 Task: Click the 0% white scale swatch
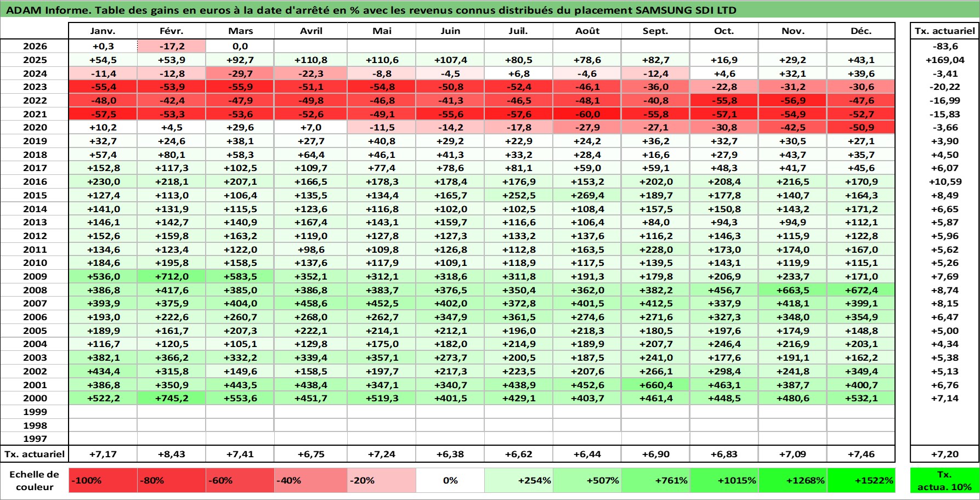pyautogui.click(x=450, y=480)
